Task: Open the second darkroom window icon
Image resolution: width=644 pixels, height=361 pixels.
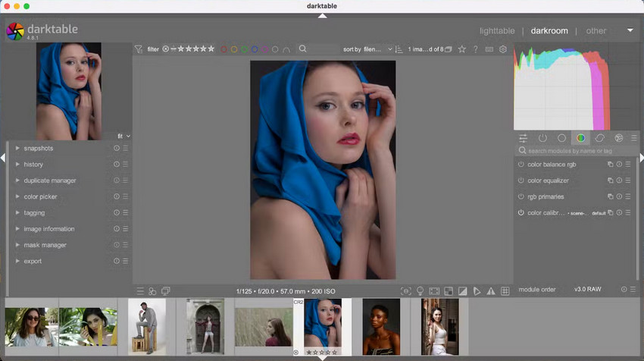Action: point(165,291)
